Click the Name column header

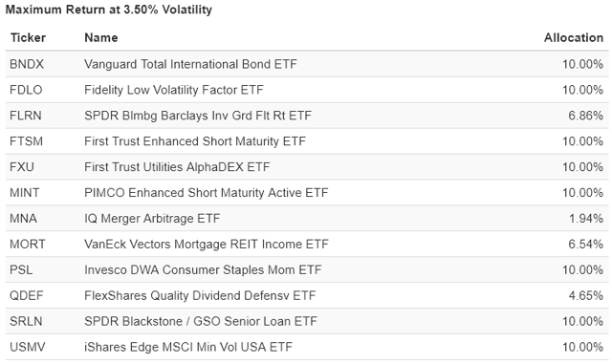[101, 38]
